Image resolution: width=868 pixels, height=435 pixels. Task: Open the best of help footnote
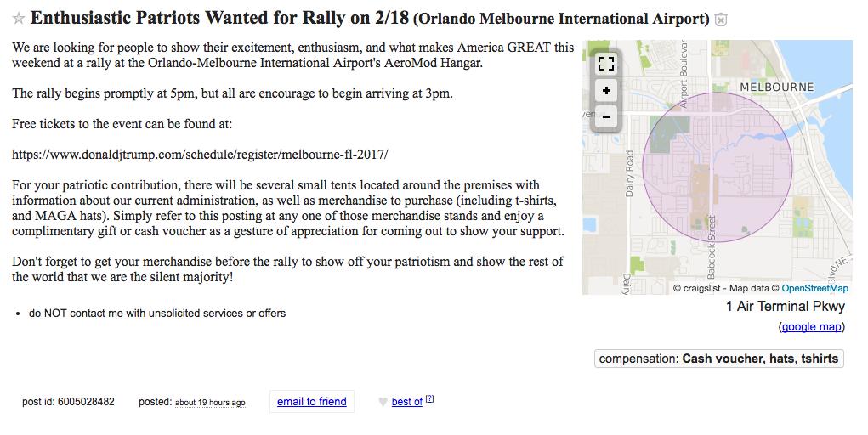(429, 398)
